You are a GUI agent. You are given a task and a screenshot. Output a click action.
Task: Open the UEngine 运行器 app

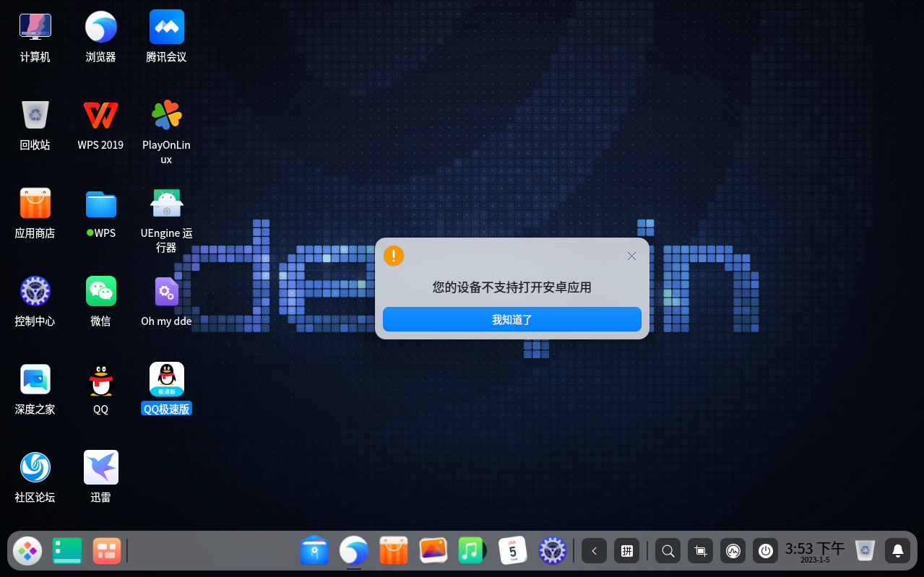(166, 203)
